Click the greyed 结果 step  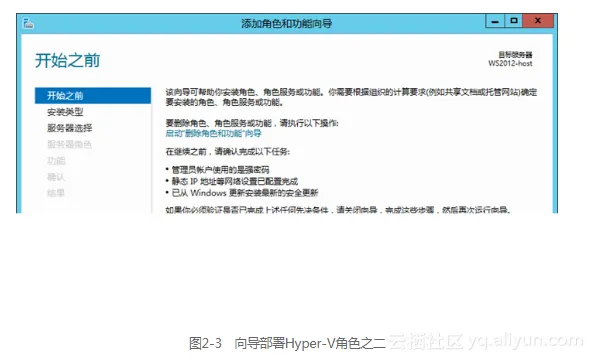click(x=56, y=193)
